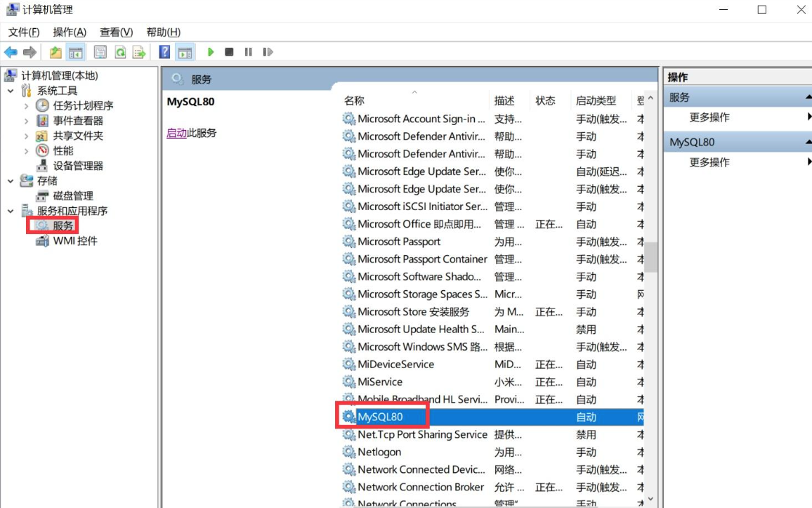Select the Microsoft Office 即点即用 service row
The width and height of the screenshot is (812, 508).
492,223
